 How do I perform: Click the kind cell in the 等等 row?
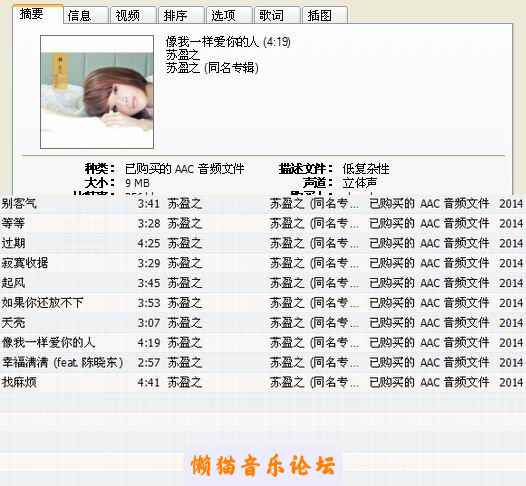429,223
